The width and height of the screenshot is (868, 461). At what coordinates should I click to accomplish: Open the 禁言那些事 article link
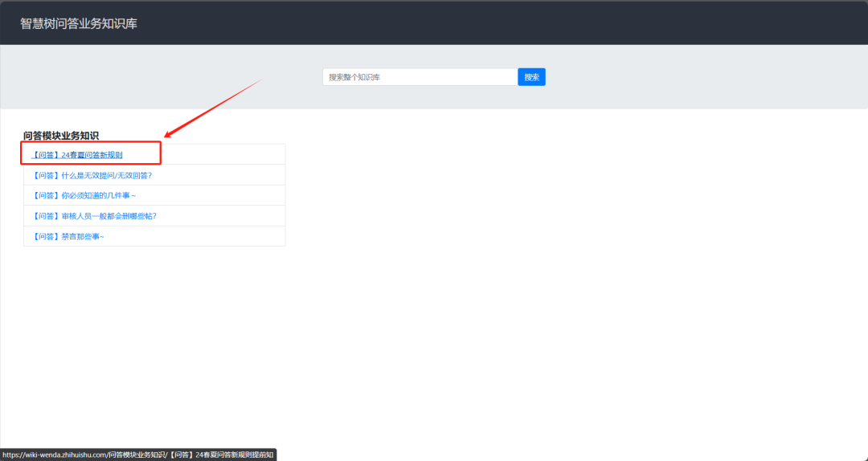[x=68, y=237]
